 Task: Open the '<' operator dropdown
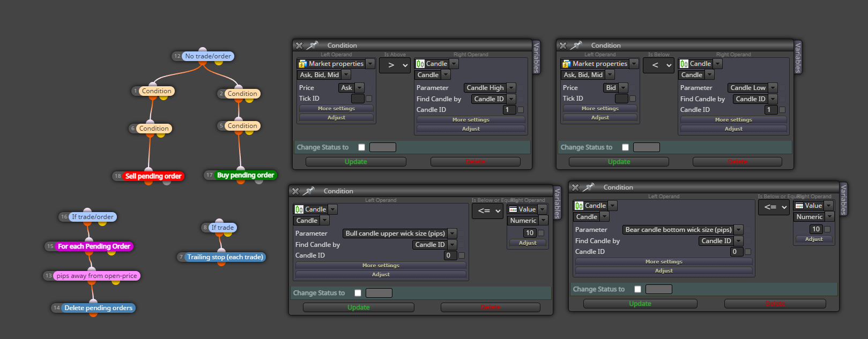tap(659, 65)
